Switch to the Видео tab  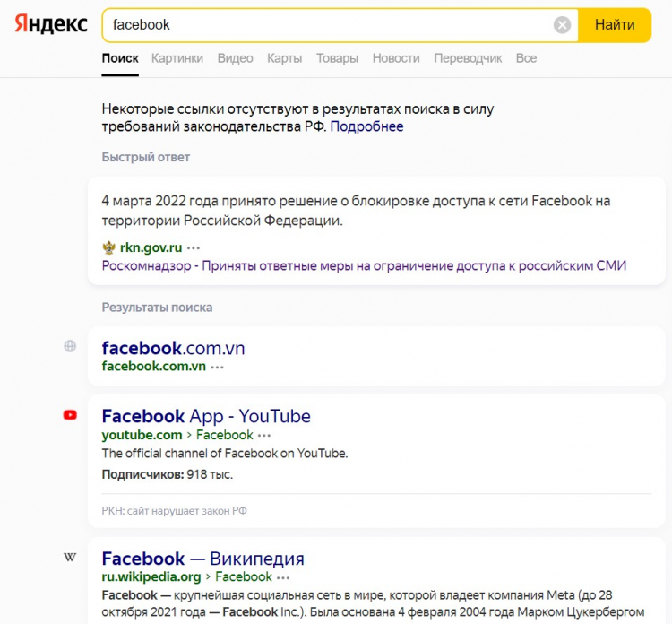click(x=235, y=58)
